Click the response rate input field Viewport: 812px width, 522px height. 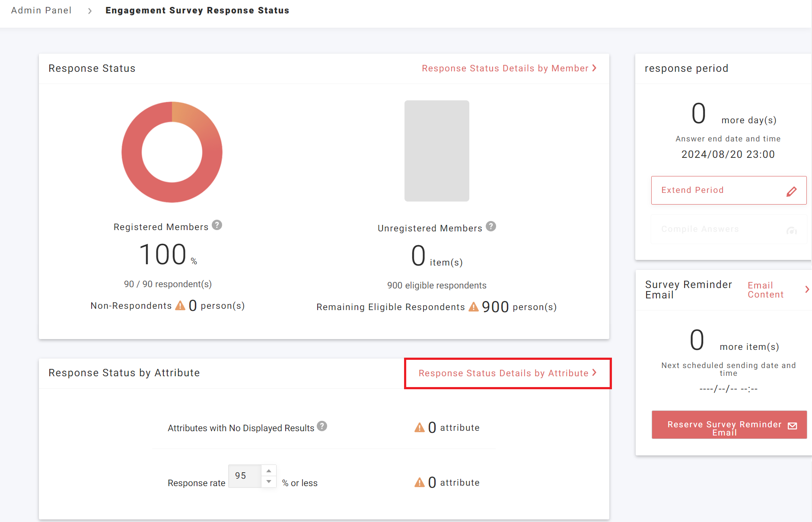tap(245, 476)
